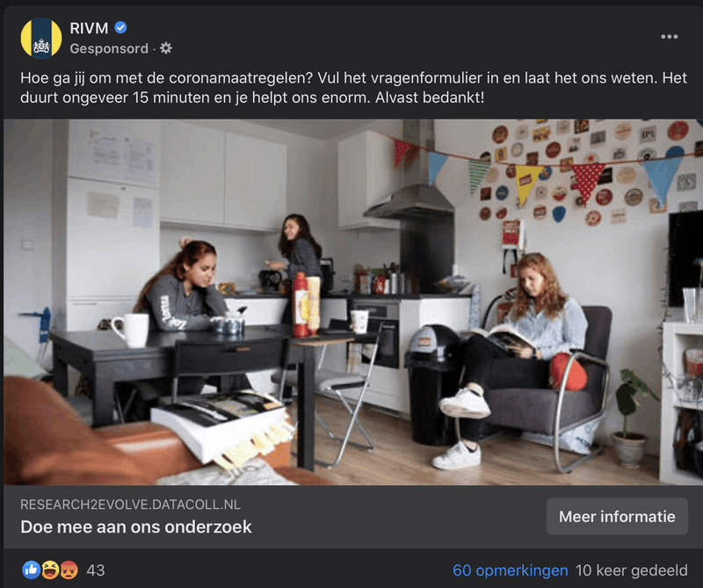This screenshot has height=588, width=703.
Task: Click the gear icon beside Gesponsord
Action: [166, 48]
